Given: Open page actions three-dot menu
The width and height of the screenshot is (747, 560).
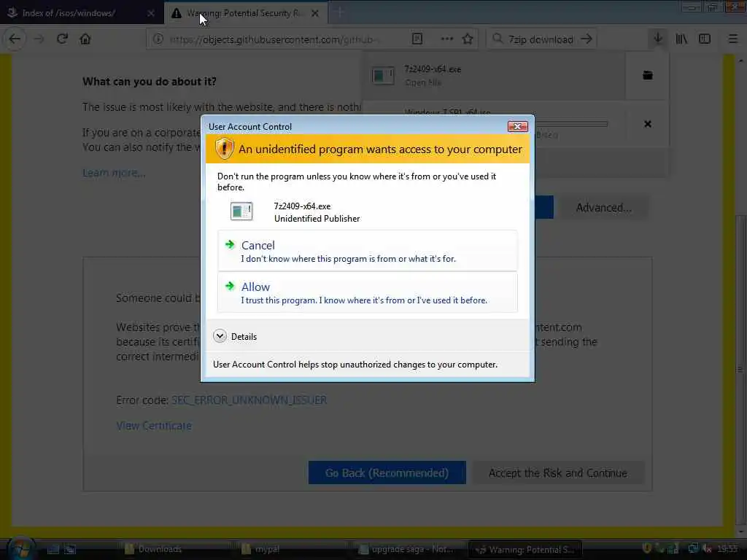Looking at the screenshot, I should [447, 39].
